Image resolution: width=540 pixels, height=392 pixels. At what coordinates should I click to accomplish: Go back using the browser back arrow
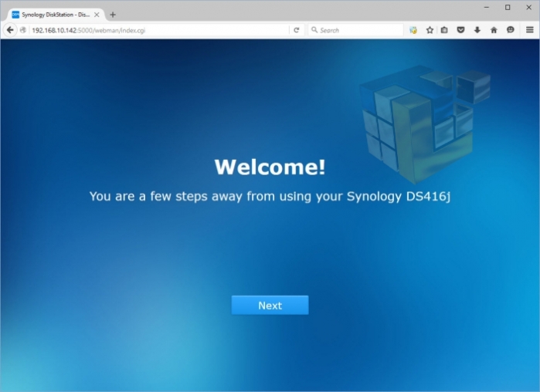(x=10, y=30)
